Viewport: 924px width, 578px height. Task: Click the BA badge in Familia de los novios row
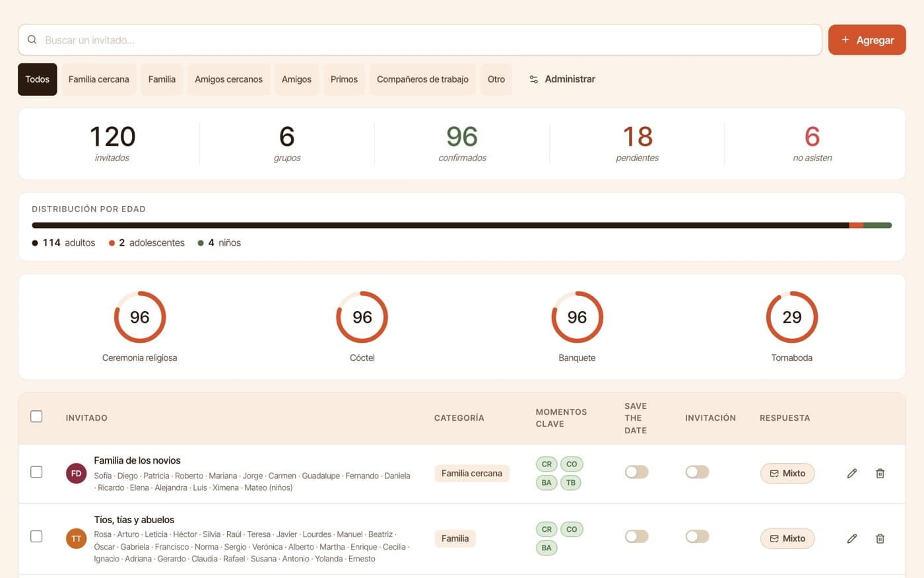click(x=546, y=482)
